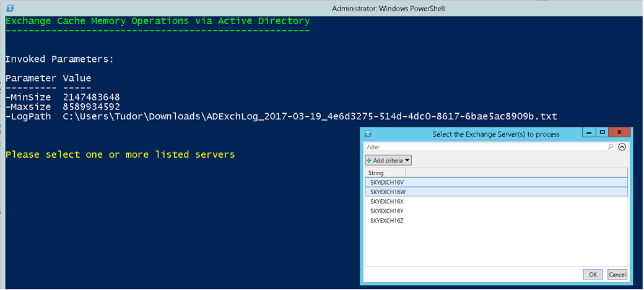The image size is (644, 290).
Task: Open the Add criteria dropdown
Action: [x=388, y=160]
